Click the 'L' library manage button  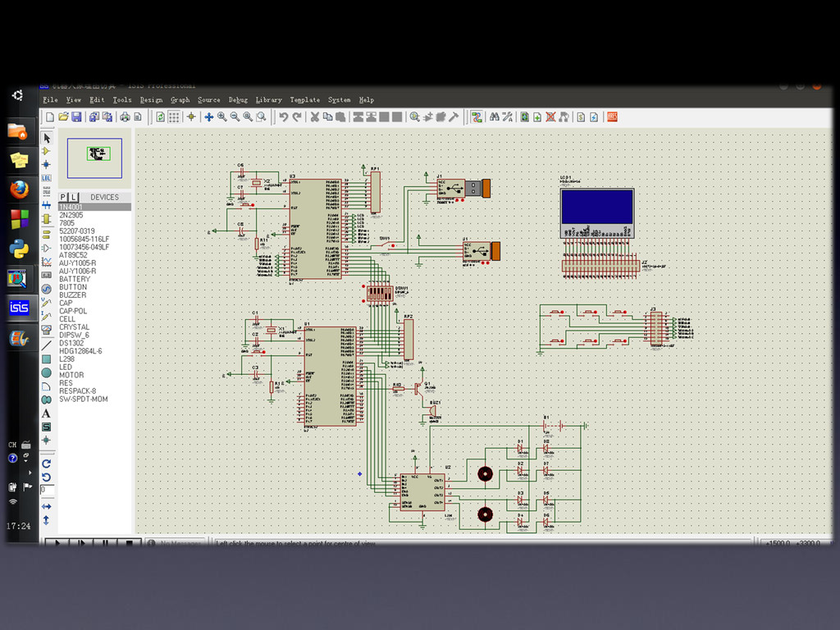[x=74, y=197]
